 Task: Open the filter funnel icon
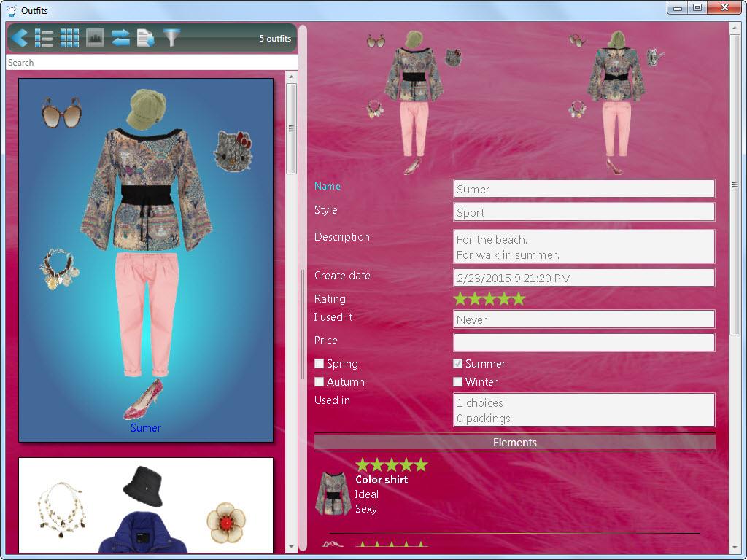(x=172, y=37)
